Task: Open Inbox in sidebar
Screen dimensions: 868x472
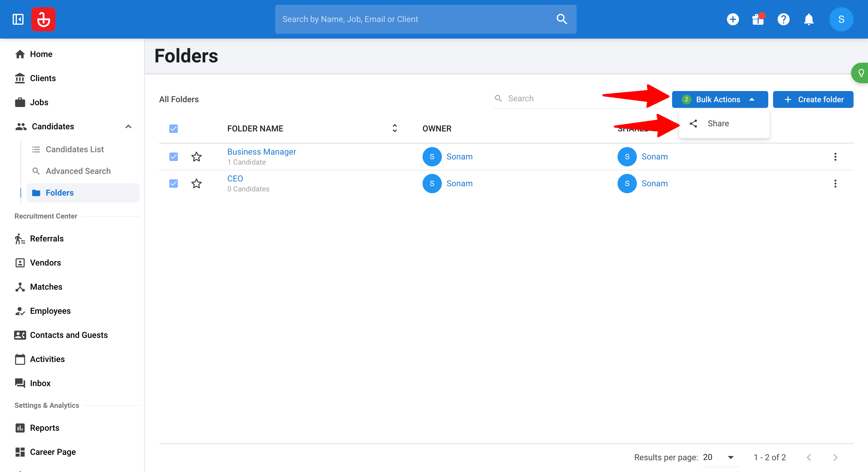Action: 40,383
